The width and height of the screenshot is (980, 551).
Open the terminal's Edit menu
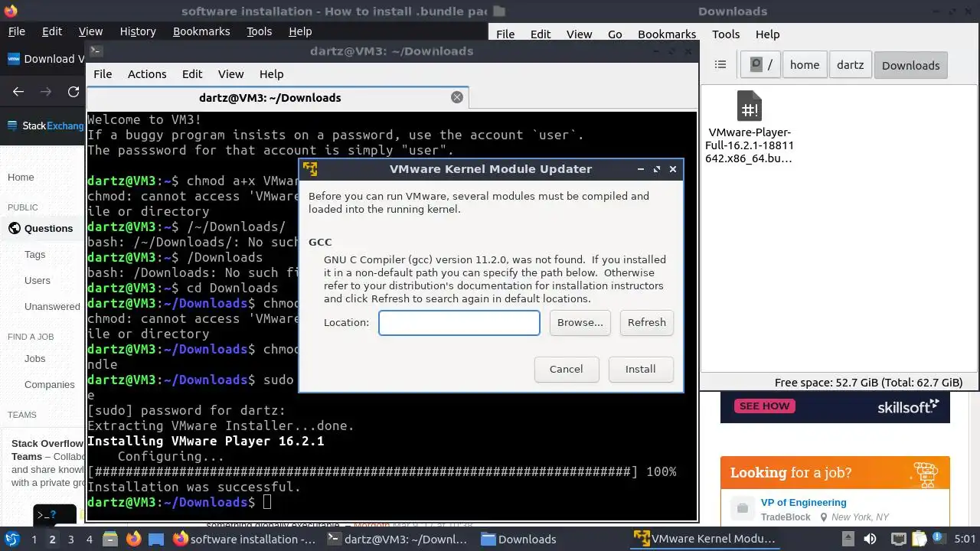click(x=192, y=74)
